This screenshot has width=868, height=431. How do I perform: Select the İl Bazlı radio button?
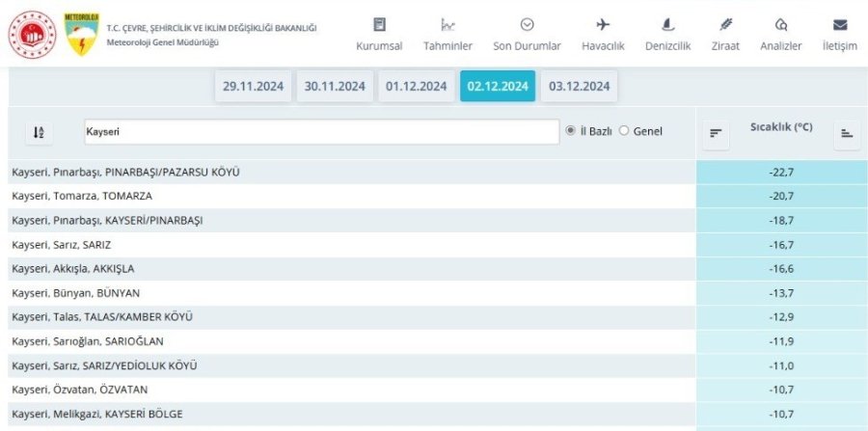[x=570, y=131]
